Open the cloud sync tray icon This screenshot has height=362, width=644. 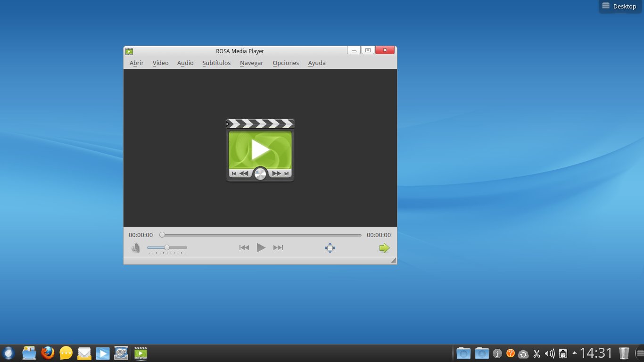(x=523, y=354)
